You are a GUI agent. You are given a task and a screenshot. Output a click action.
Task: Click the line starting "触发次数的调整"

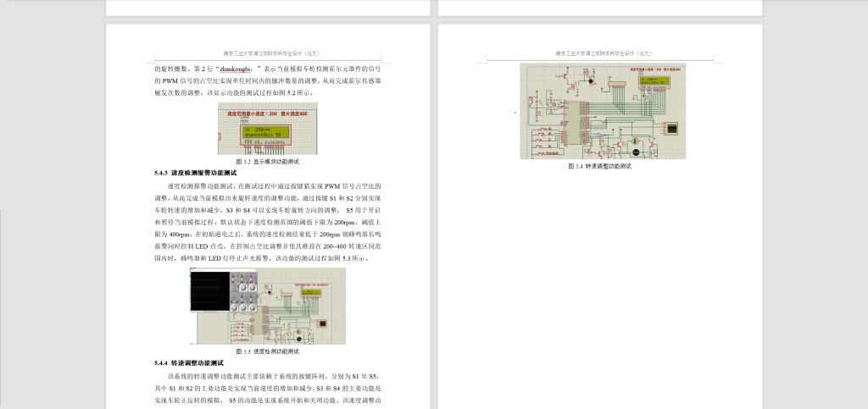click(236, 93)
